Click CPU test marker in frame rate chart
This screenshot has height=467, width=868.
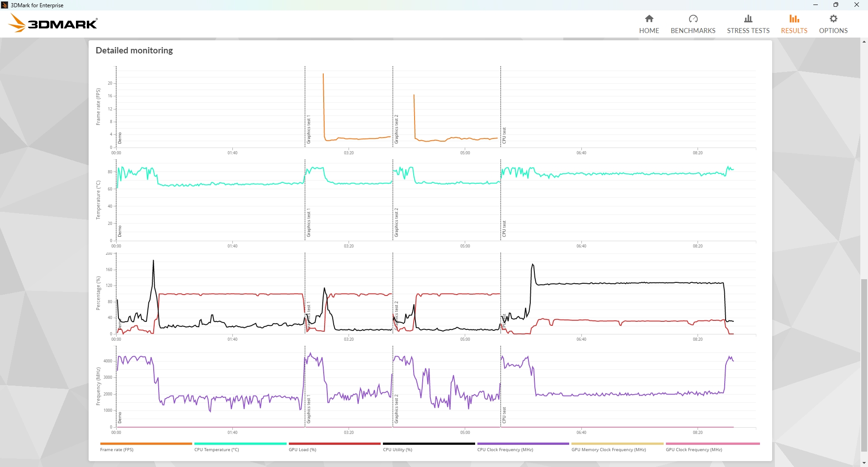coord(504,136)
